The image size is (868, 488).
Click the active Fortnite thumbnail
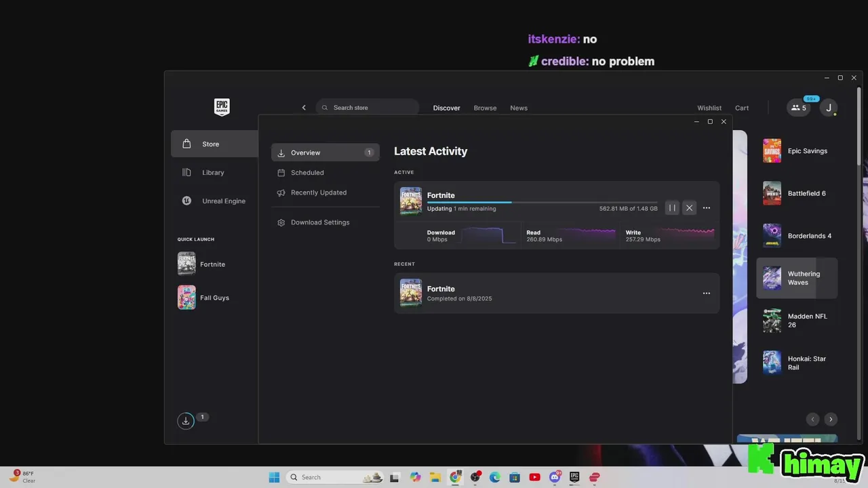click(411, 201)
